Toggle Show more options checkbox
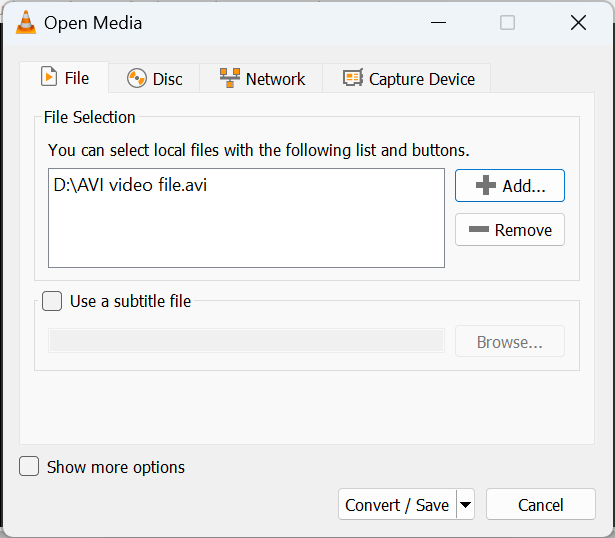 tap(29, 466)
